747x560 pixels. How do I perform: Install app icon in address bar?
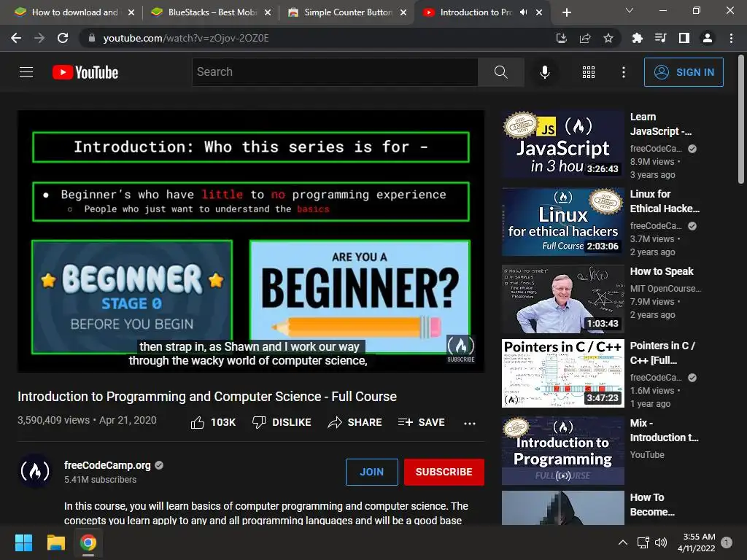[x=562, y=38]
